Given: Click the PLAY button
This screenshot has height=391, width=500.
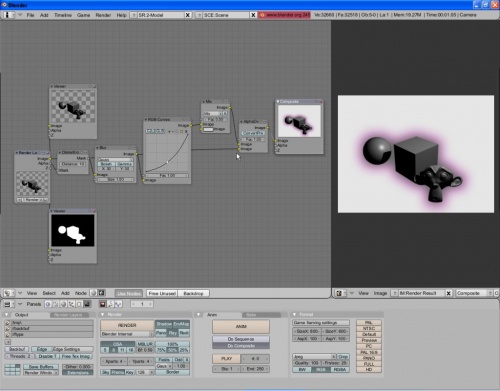Looking at the screenshot, I should click(226, 359).
